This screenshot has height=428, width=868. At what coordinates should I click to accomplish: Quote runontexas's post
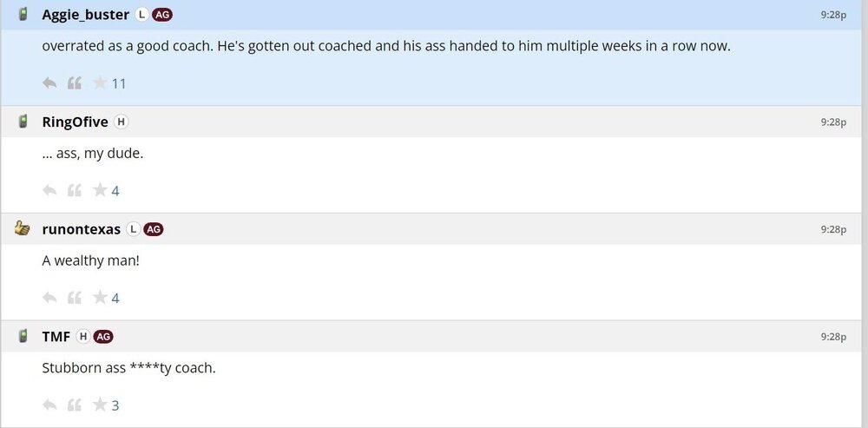tap(75, 298)
